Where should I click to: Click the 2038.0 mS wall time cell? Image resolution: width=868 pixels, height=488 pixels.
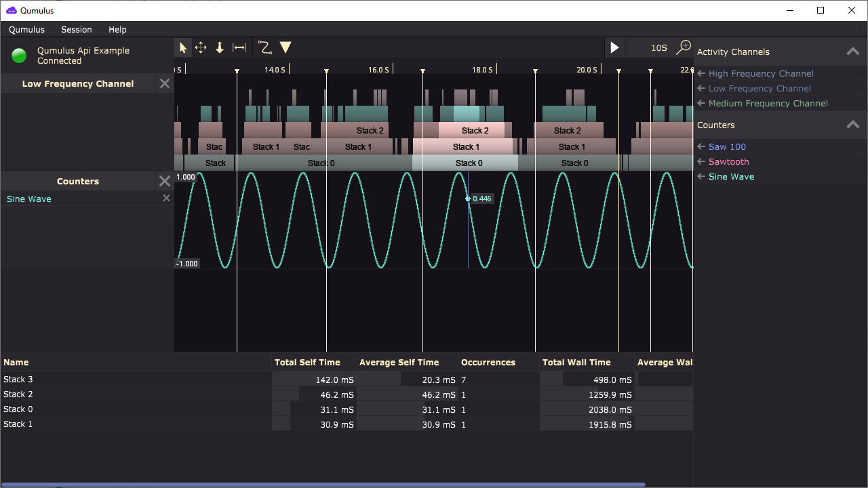click(587, 409)
